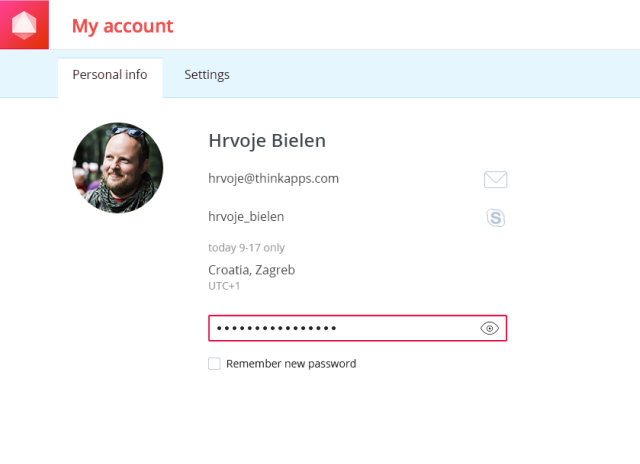
Task: Click the Croatia, Zagreb location text
Action: [x=251, y=270]
